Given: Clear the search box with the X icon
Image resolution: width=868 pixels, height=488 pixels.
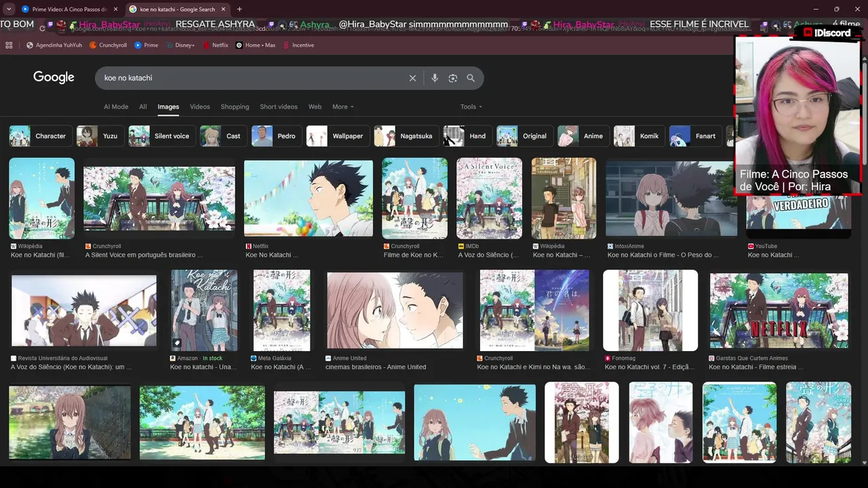Looking at the screenshot, I should (412, 78).
